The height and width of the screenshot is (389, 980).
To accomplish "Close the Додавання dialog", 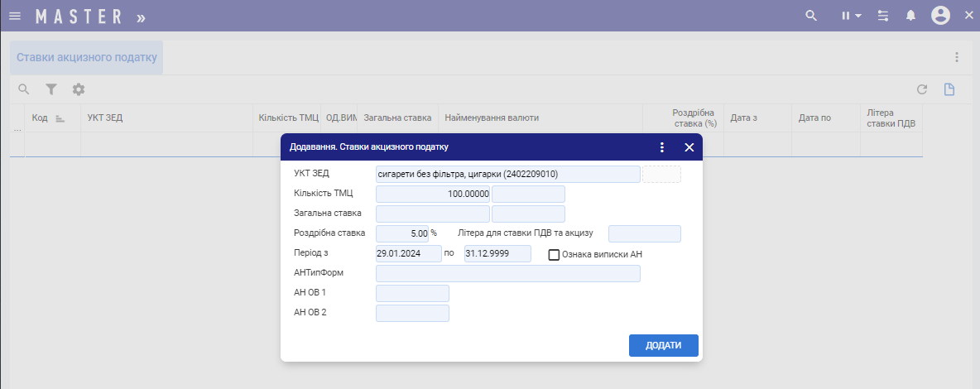I will tap(689, 147).
